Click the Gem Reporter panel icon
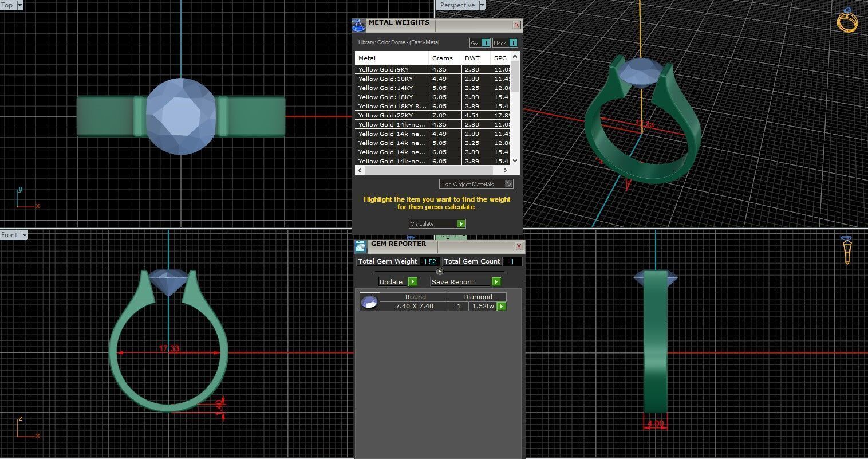The width and height of the screenshot is (868, 459). pos(361,247)
